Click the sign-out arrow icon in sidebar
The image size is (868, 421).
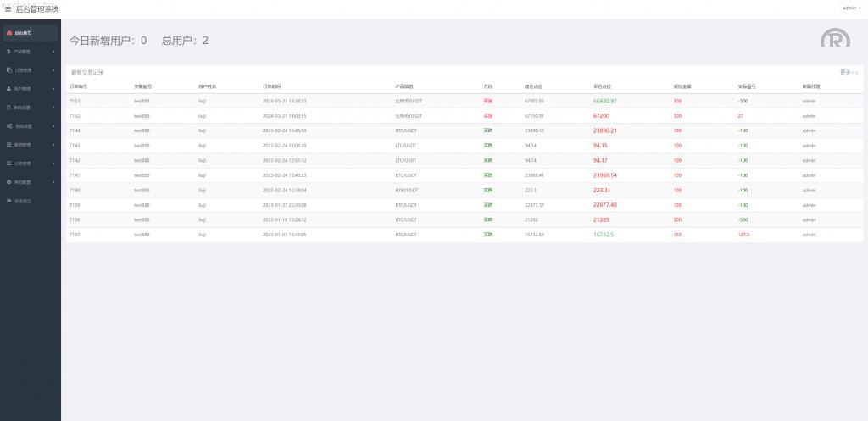(x=8, y=201)
